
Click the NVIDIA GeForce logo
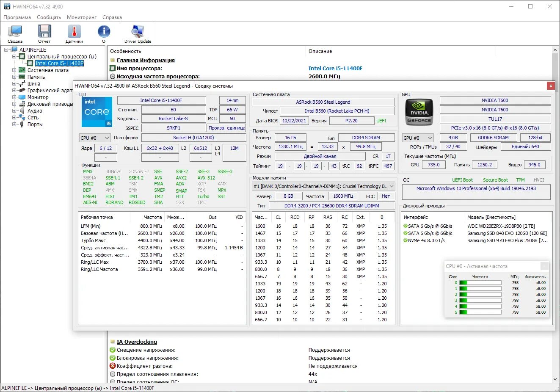click(x=419, y=112)
